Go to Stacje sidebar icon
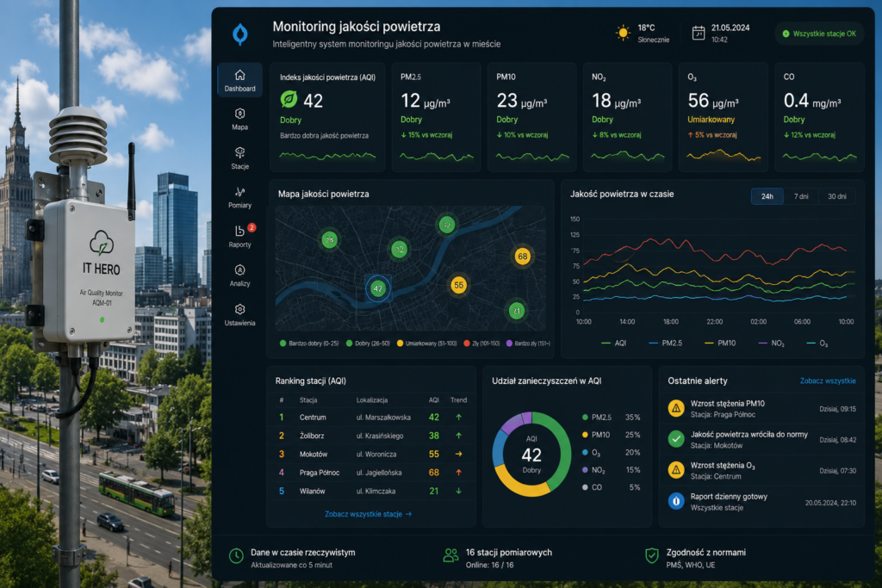The image size is (882, 588). click(x=239, y=152)
